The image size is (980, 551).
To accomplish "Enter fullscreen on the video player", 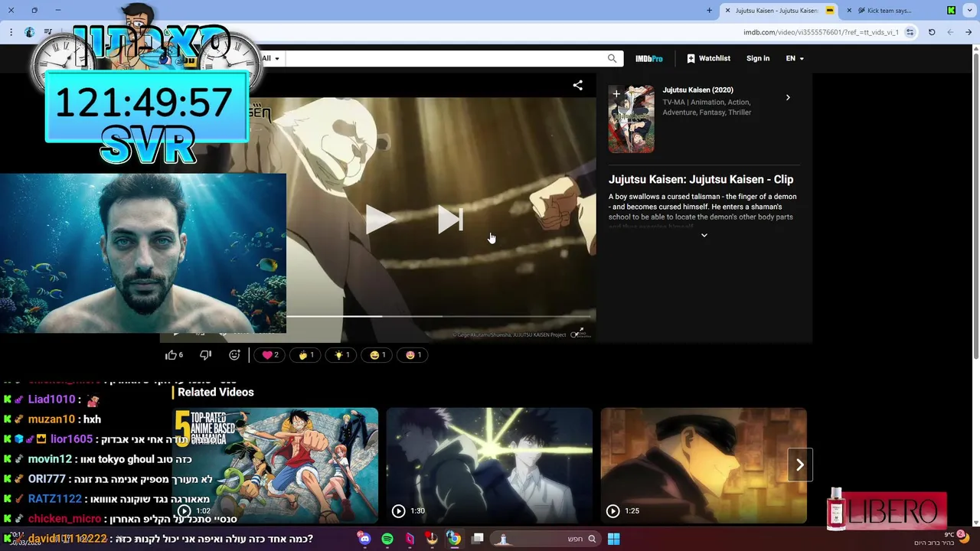I will [x=580, y=332].
